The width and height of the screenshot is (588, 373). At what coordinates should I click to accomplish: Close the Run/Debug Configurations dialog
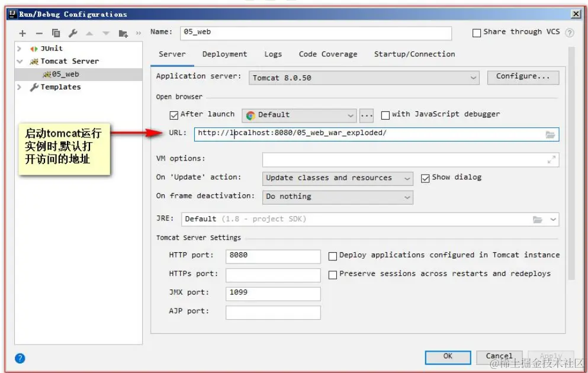[x=576, y=14]
